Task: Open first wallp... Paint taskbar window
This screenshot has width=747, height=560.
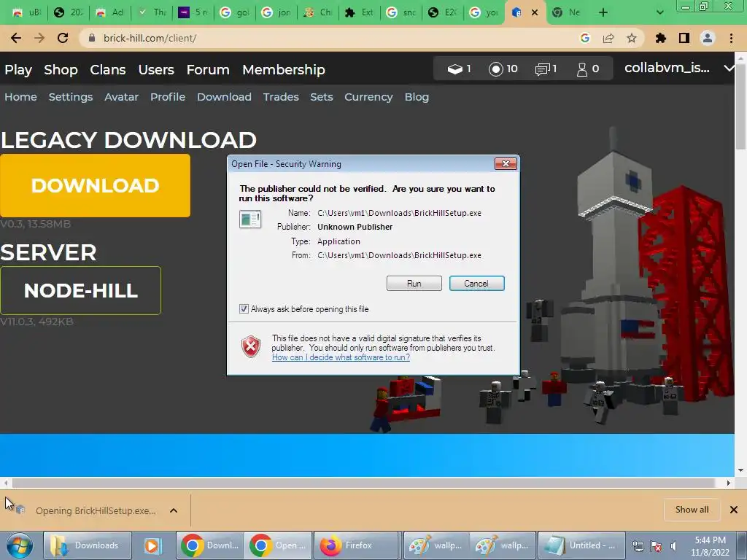Action: coord(436,545)
